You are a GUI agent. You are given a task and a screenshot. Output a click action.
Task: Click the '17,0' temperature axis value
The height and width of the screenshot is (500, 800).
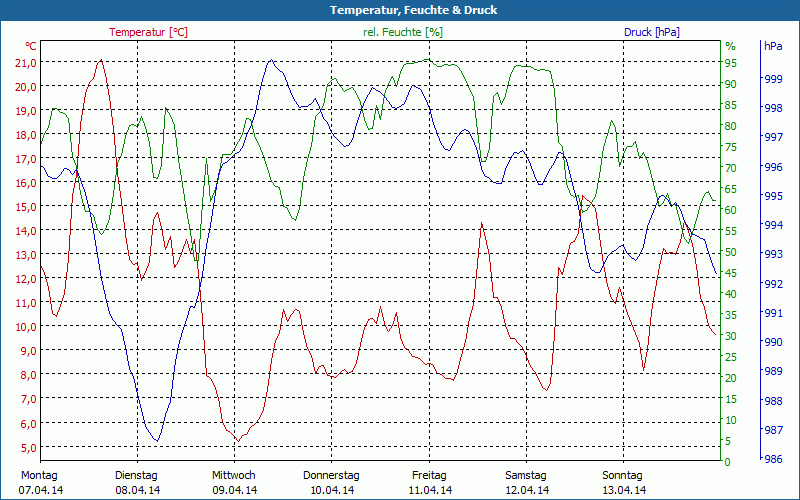[x=26, y=159]
